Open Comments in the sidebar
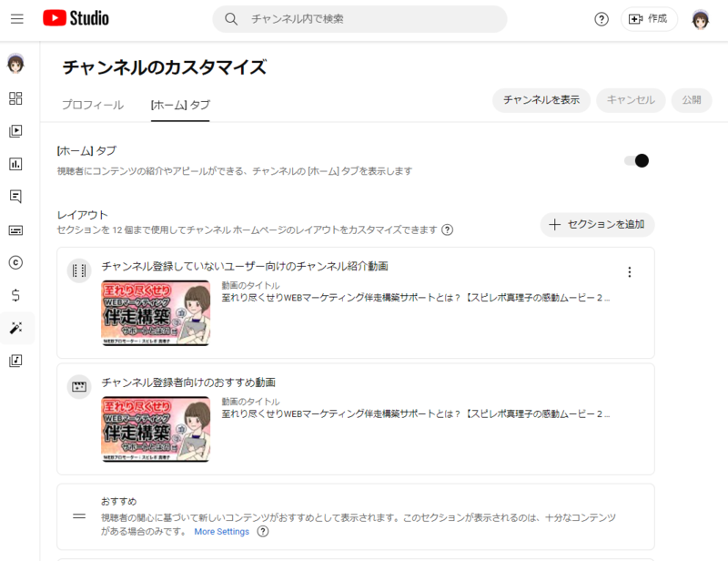 (x=15, y=197)
